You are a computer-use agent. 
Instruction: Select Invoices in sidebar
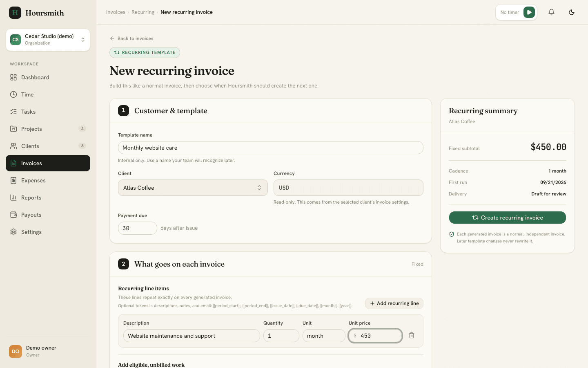(48, 163)
